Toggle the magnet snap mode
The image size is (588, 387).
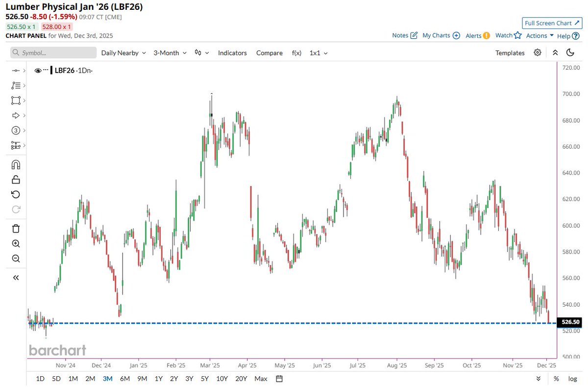pyautogui.click(x=16, y=164)
